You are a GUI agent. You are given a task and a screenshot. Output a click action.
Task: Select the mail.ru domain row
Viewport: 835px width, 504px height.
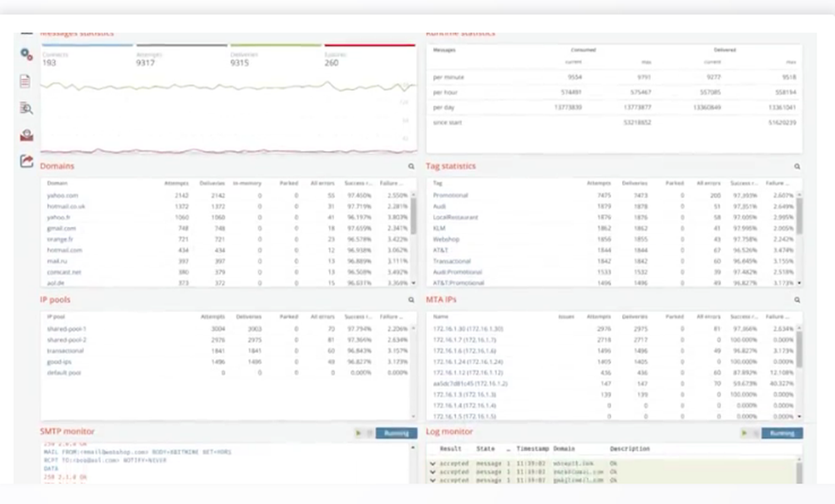point(227,261)
